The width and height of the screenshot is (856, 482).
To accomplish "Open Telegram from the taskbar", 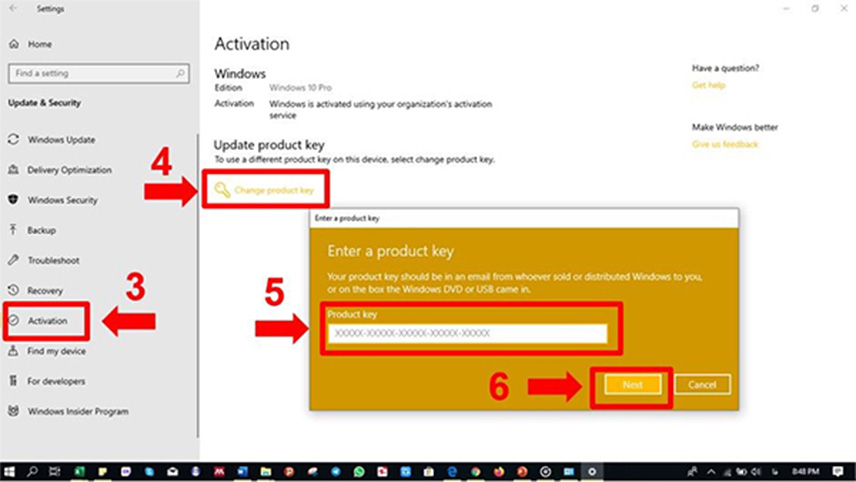I will click(x=336, y=472).
